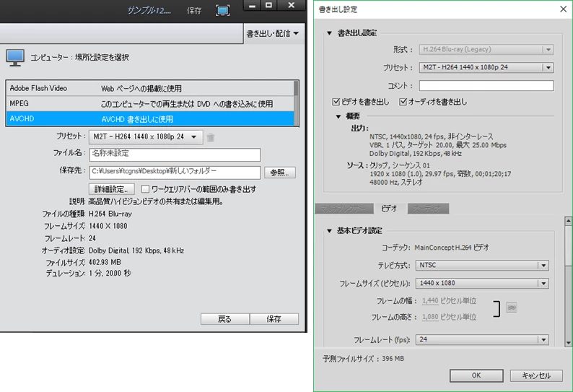The width and height of the screenshot is (573, 392).
Task: Enable ワークエリアバーの範囲のみ書き出す checkbox
Action: click(x=145, y=189)
